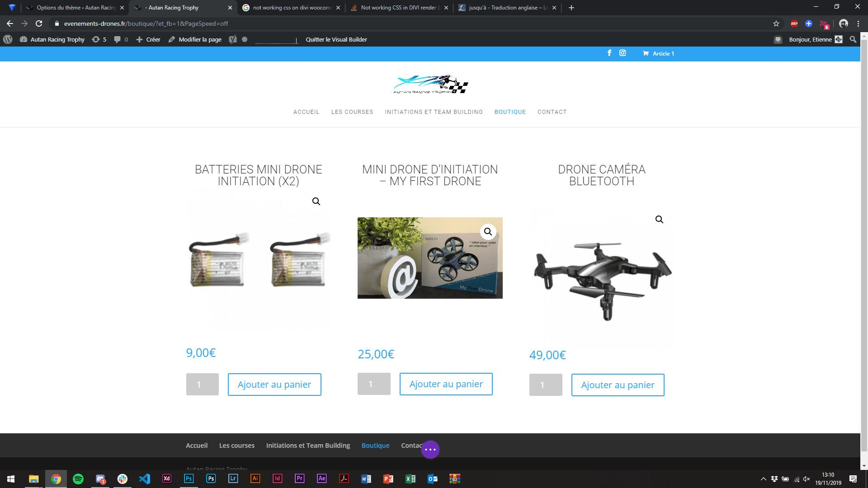
Task: Expand the hidden system tray icons chevron
Action: click(x=763, y=479)
